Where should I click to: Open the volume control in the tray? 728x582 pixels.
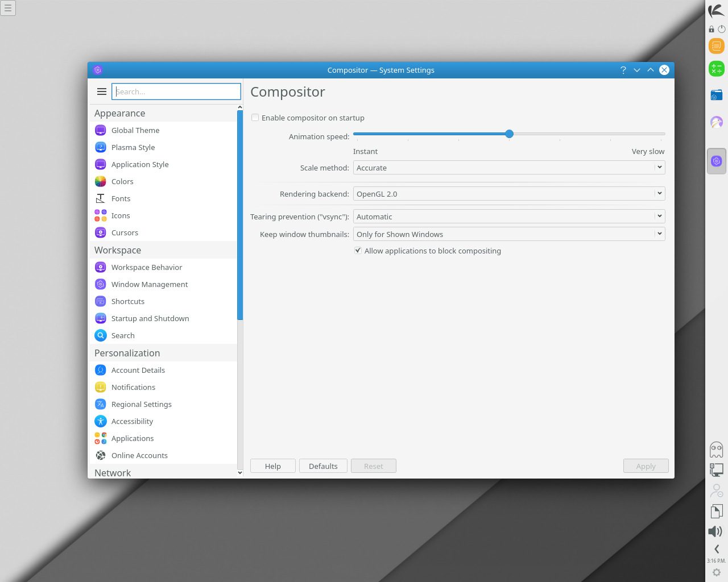[715, 531]
